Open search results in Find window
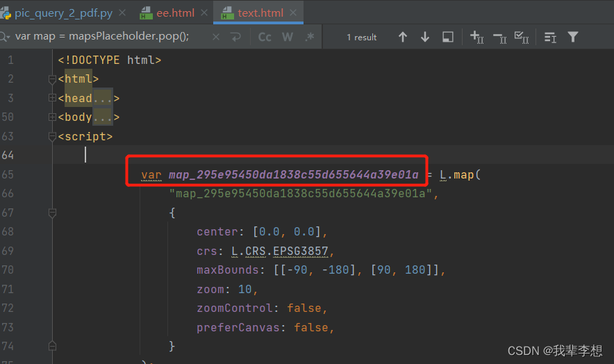This screenshot has height=364, width=614. pos(447,38)
